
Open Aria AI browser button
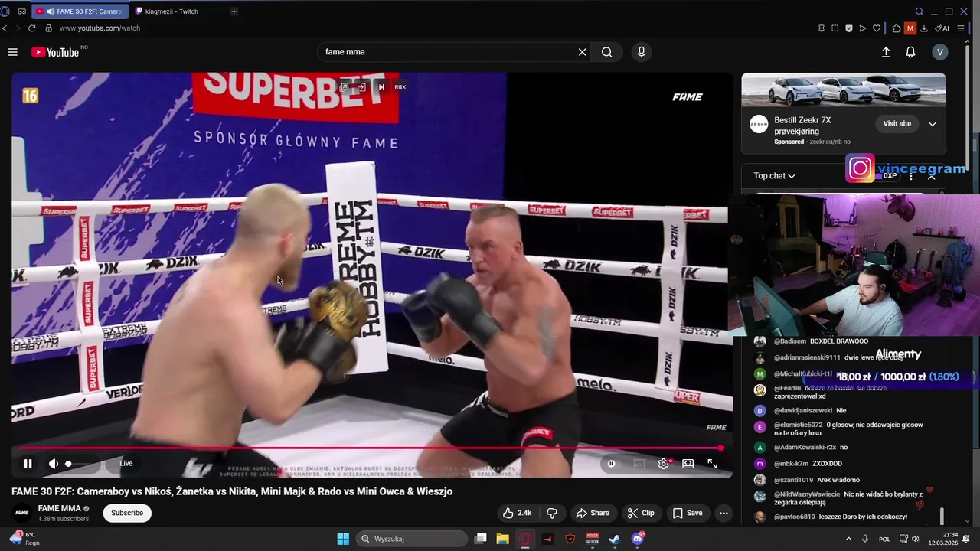(942, 28)
